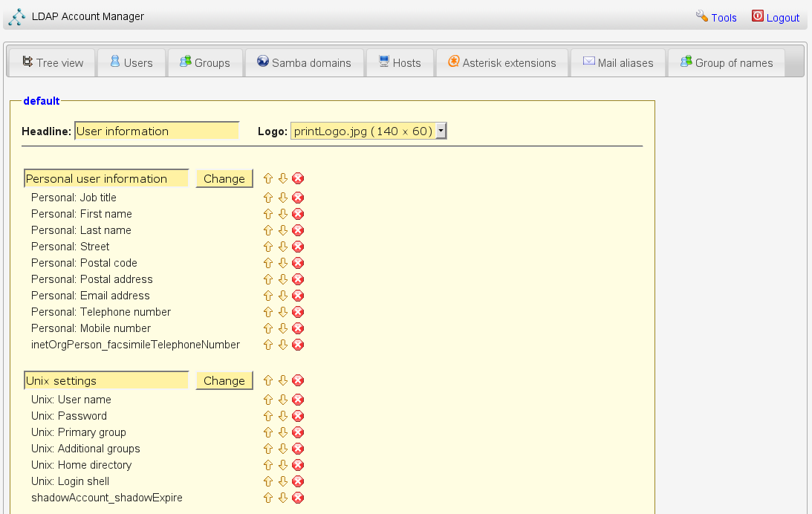Move Personal: Last name up
812x514 pixels.
point(267,230)
